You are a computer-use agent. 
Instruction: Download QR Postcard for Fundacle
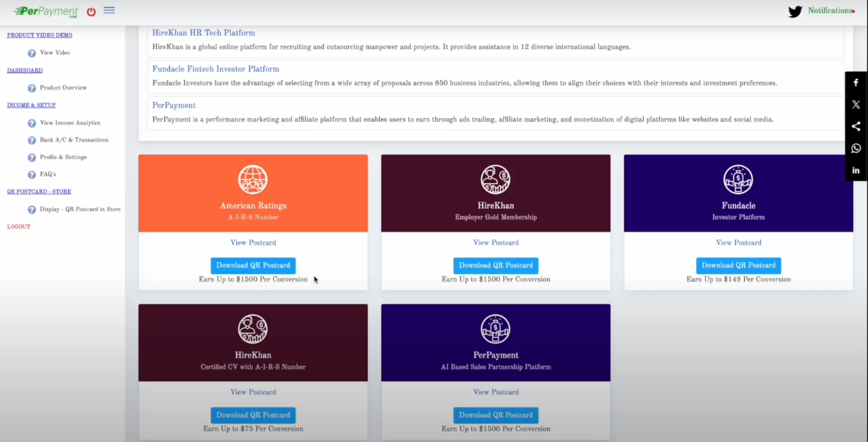coord(738,265)
